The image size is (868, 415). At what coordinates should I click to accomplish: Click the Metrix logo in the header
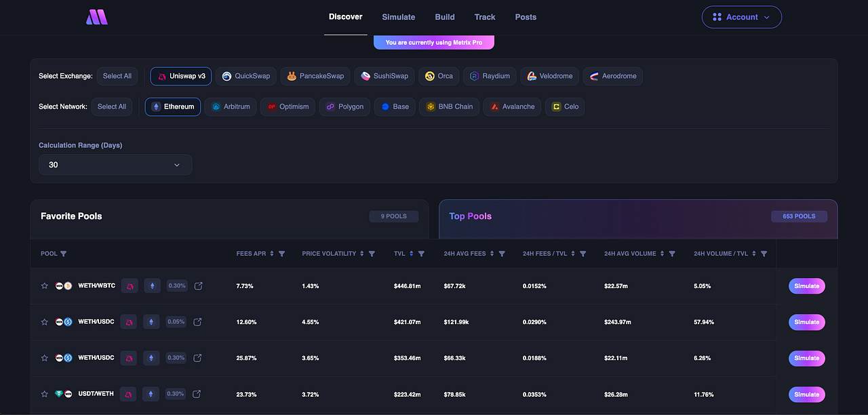click(x=96, y=18)
